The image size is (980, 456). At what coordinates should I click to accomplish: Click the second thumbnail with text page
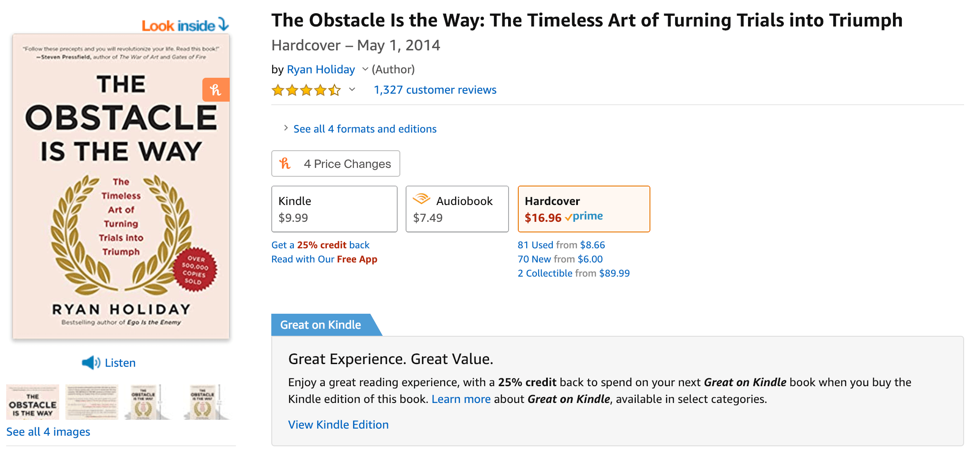(x=92, y=402)
